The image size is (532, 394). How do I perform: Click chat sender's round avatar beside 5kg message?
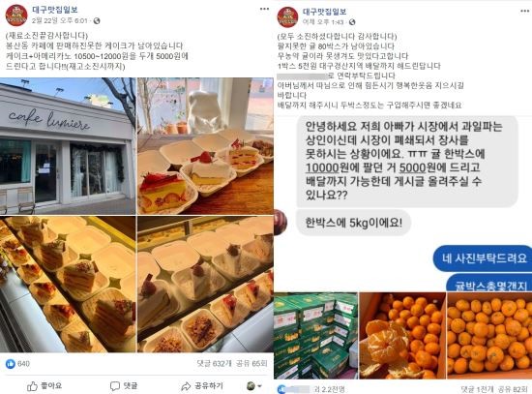(281, 223)
